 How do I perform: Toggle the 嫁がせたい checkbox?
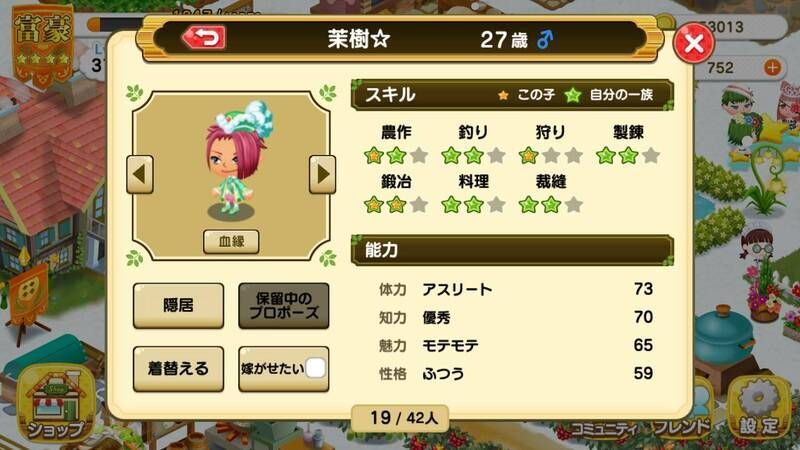(315, 368)
